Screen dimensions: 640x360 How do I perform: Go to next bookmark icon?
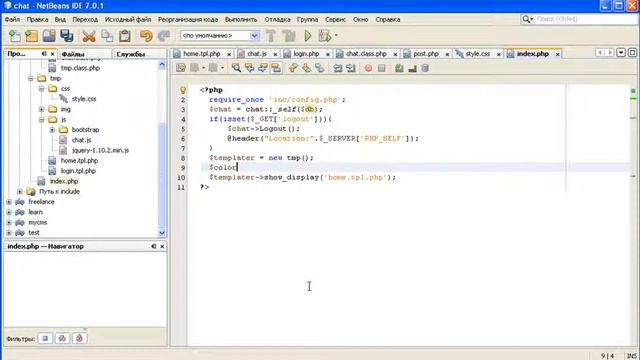click(x=306, y=68)
